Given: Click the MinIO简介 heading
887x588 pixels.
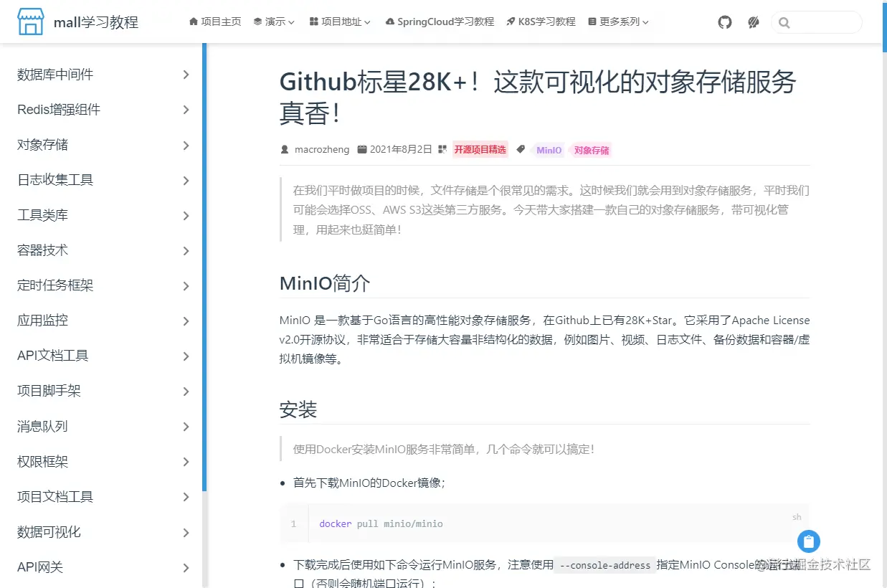Looking at the screenshot, I should (x=325, y=283).
